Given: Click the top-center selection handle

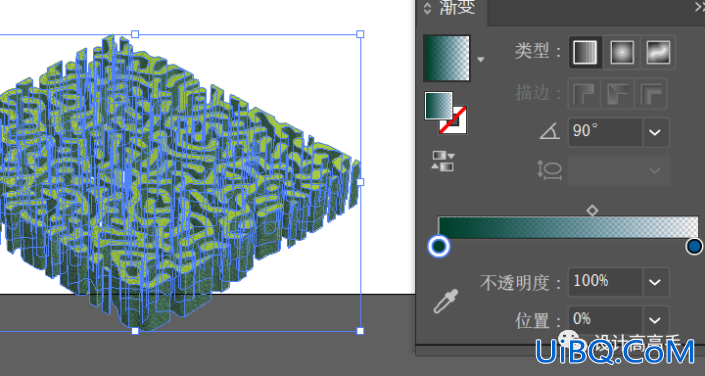Looking at the screenshot, I should click(135, 34).
